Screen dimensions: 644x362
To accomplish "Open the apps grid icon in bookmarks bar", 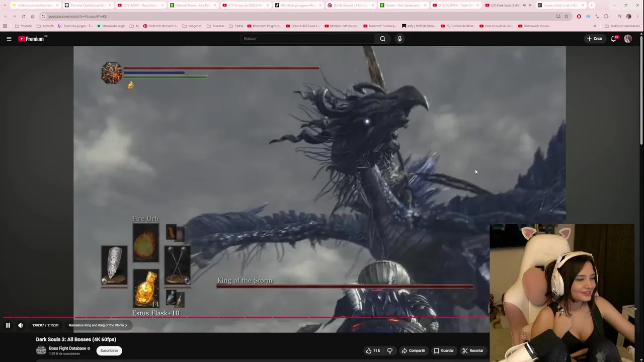I will point(5,26).
